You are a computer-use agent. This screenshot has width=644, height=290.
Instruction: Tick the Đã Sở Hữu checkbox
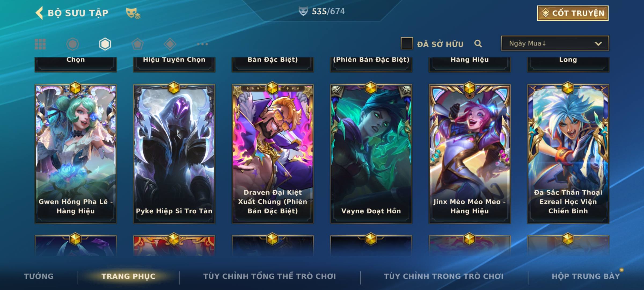(x=407, y=44)
